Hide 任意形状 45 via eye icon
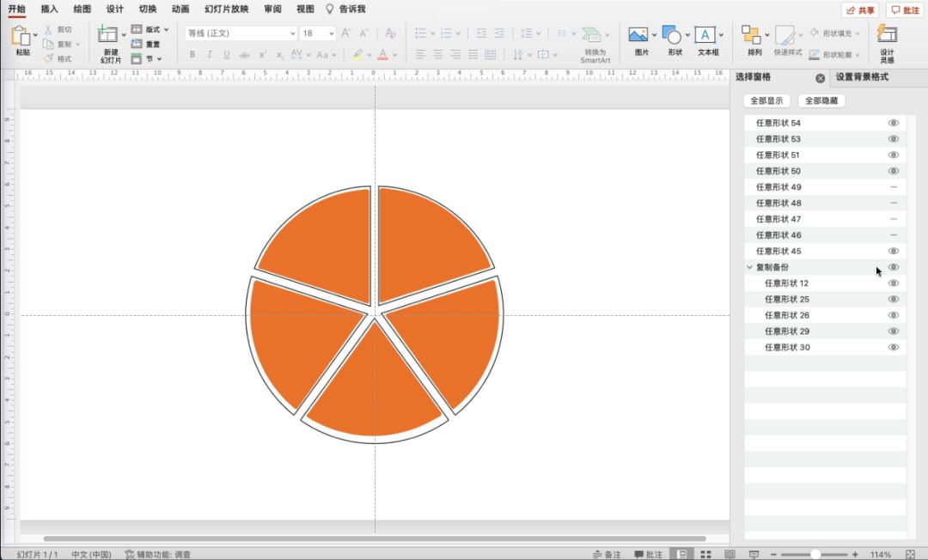This screenshot has height=560, width=928. (x=893, y=251)
